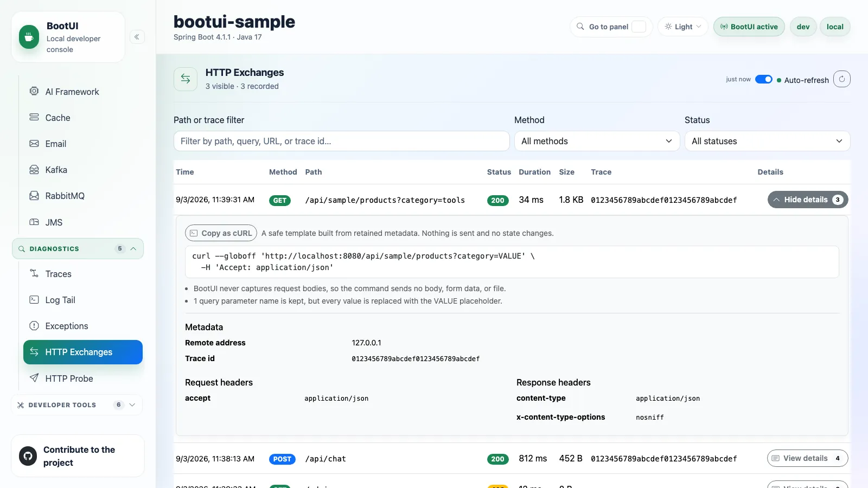The image size is (868, 488).
Task: Expand View details for the /api/chat row
Action: [808, 458]
